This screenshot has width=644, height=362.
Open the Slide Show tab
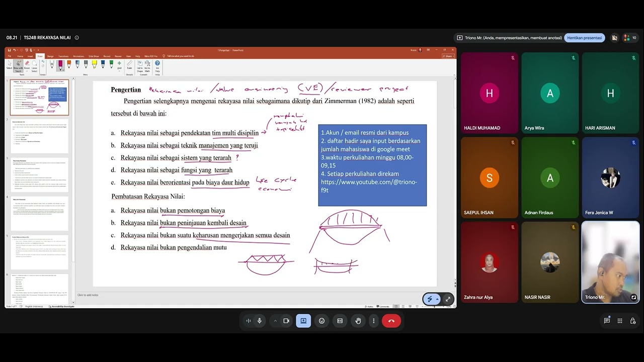94,56
